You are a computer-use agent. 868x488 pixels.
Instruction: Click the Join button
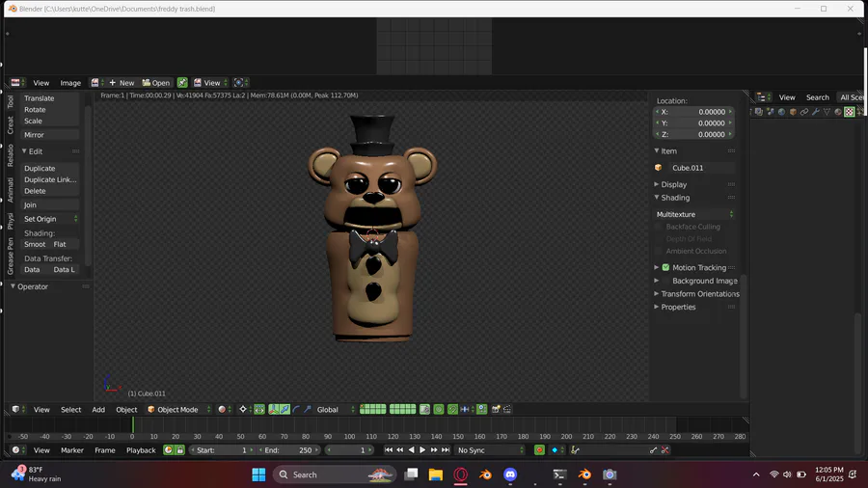click(x=50, y=204)
